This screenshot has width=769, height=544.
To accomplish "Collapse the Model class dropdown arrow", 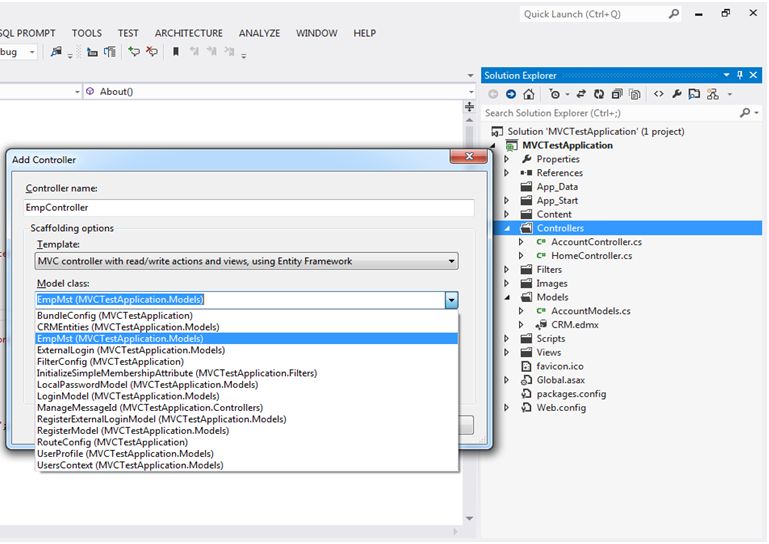I will [x=451, y=300].
